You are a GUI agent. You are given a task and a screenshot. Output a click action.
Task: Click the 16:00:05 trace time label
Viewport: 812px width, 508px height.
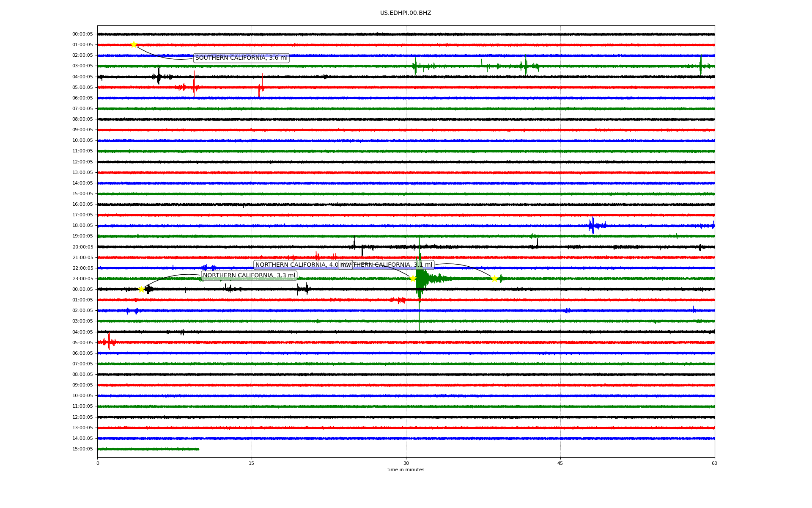[82, 204]
